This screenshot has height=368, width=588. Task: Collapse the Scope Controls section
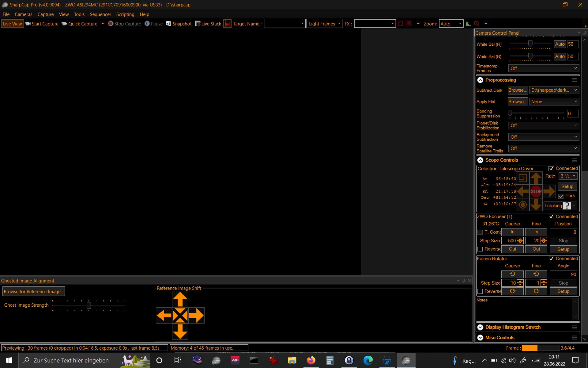[x=480, y=160]
